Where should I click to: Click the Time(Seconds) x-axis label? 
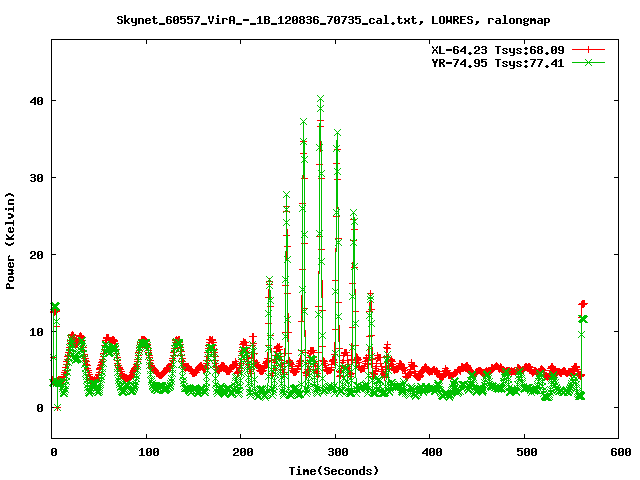click(333, 471)
